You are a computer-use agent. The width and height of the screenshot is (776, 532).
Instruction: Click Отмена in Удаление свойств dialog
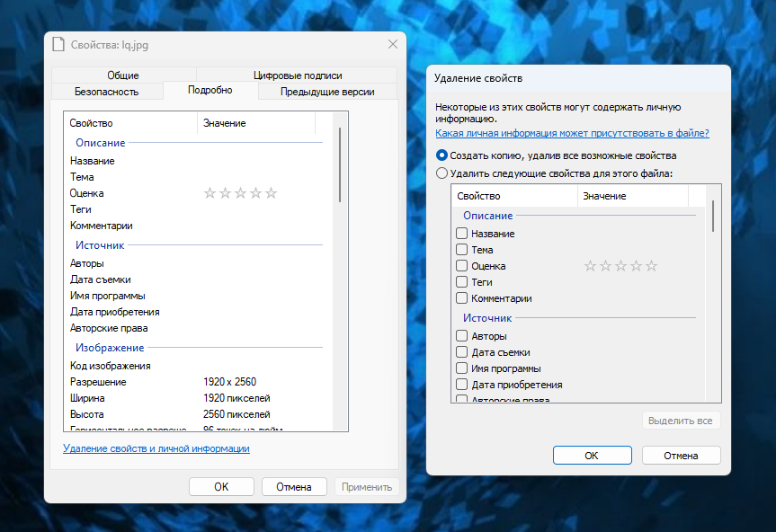[681, 456]
